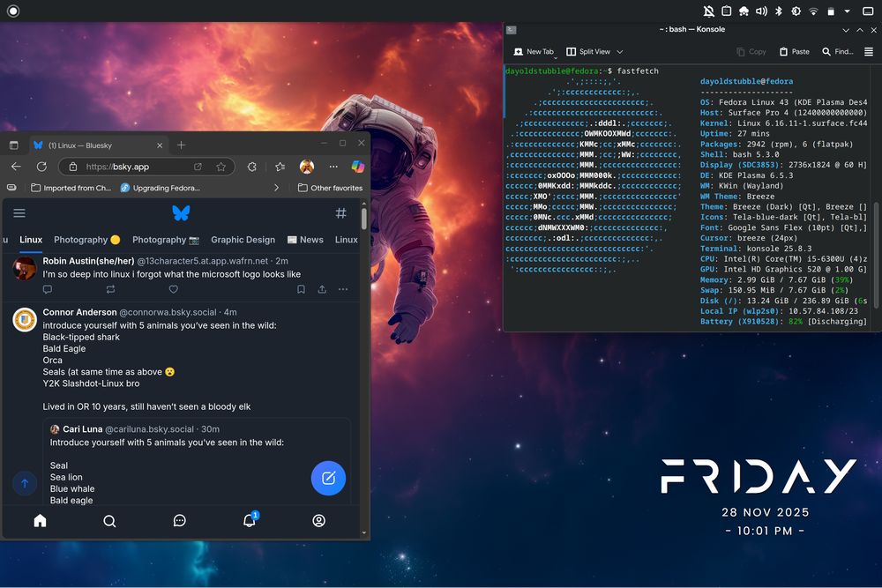The height and width of the screenshot is (588, 882).
Task: Click the Bluesky feed vertical scrollbar
Action: [364, 219]
